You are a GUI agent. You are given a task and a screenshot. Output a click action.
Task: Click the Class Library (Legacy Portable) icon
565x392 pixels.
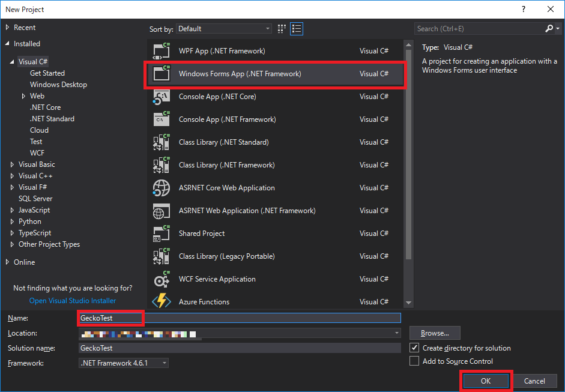pyautogui.click(x=162, y=256)
